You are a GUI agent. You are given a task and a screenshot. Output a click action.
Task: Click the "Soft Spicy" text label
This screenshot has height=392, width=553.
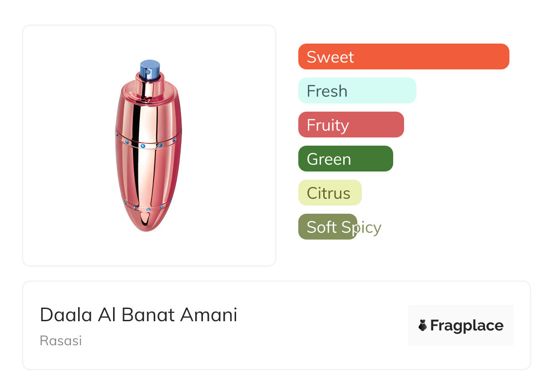pyautogui.click(x=344, y=227)
